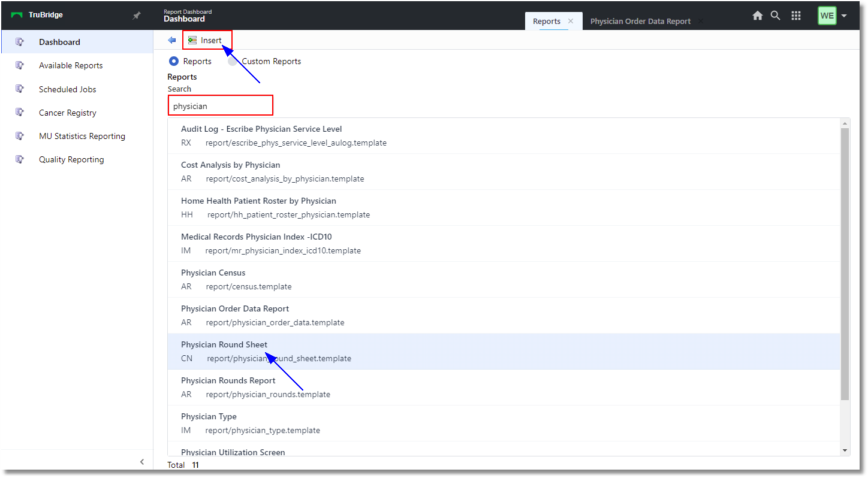Image resolution: width=868 pixels, height=478 pixels.
Task: Select the Physician Census report
Action: point(504,280)
